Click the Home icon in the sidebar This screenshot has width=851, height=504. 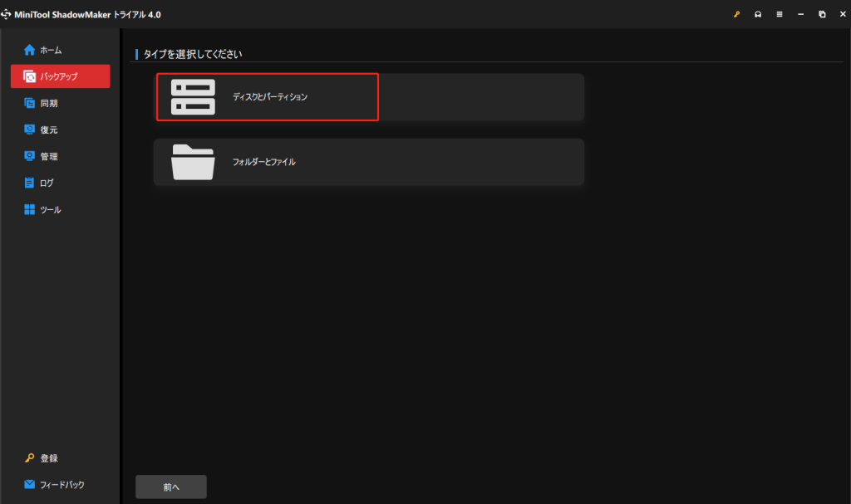(x=30, y=50)
